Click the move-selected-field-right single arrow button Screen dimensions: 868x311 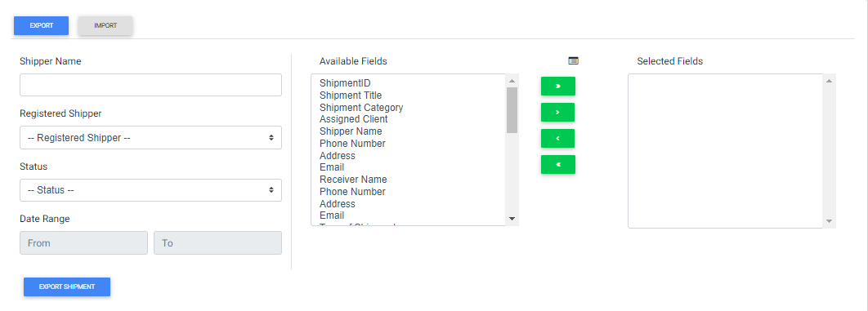click(x=557, y=112)
